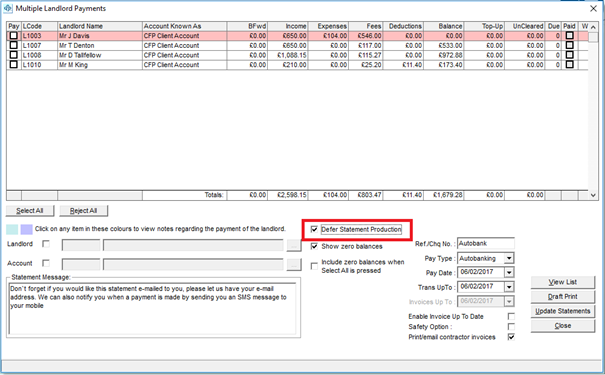This screenshot has width=605, height=375.
Task: Click inside the Statement Message text box
Action: click(153, 309)
